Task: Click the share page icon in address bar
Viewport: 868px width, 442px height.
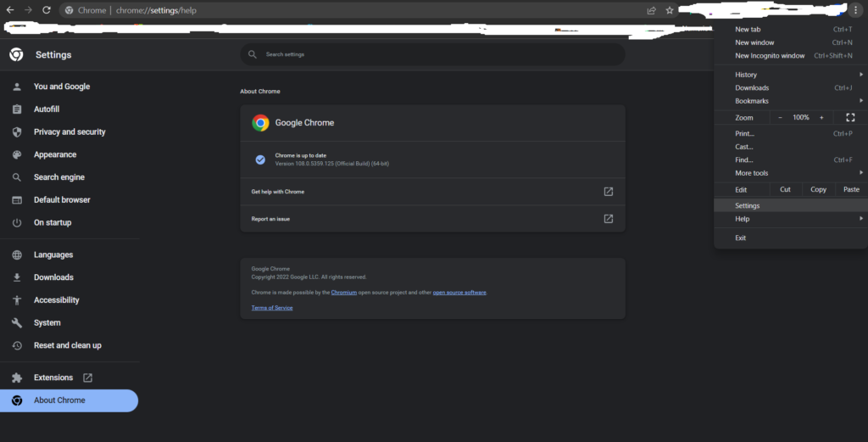Action: pyautogui.click(x=652, y=10)
